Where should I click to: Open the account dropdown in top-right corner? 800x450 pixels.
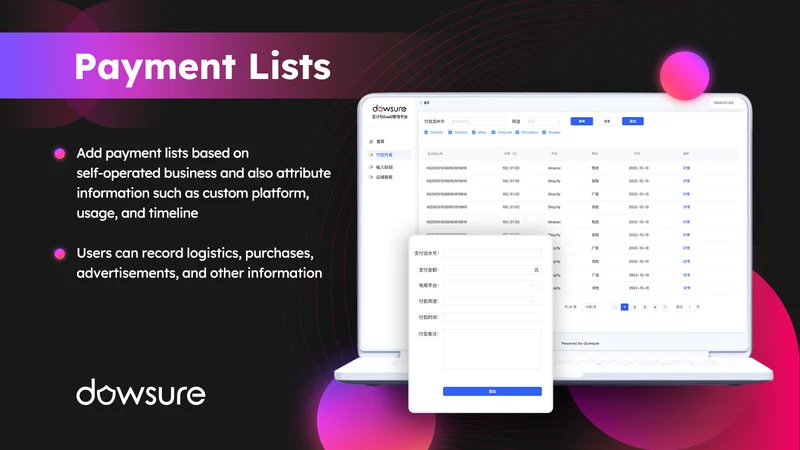click(727, 103)
